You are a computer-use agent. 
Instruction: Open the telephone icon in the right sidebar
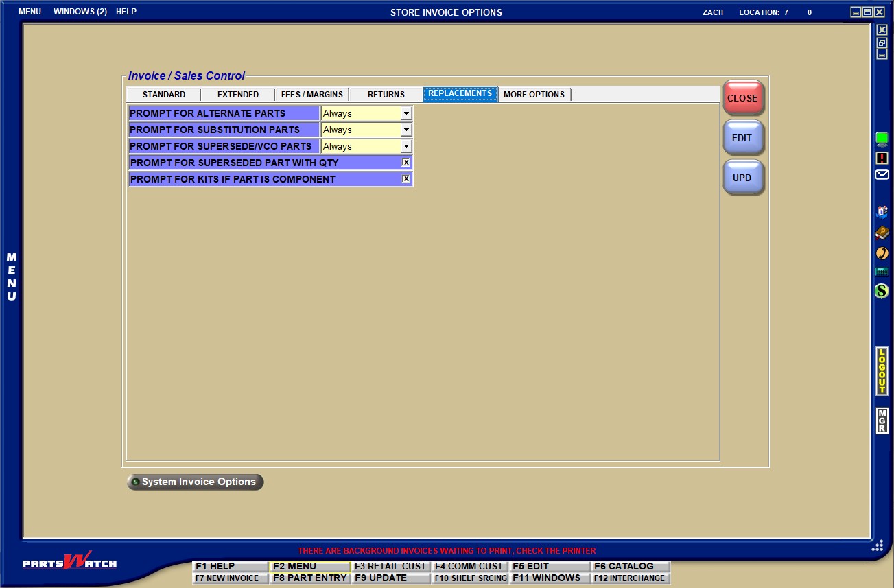click(x=882, y=252)
